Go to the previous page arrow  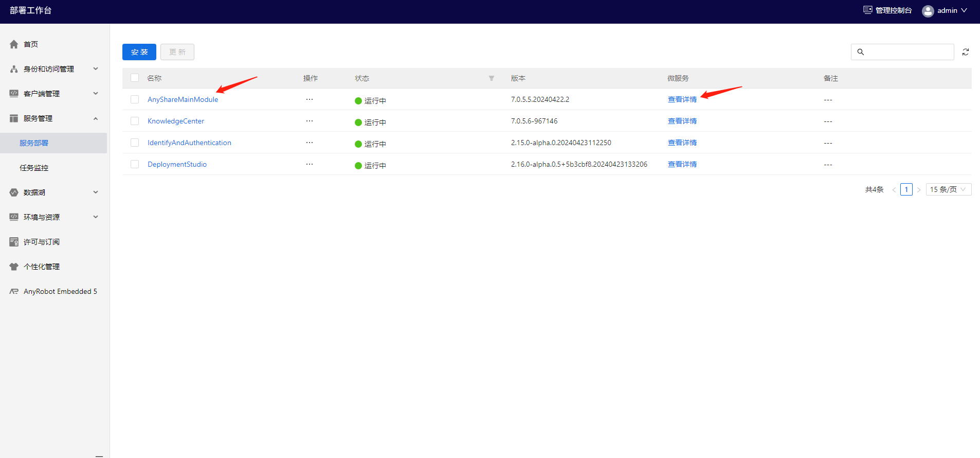click(894, 190)
